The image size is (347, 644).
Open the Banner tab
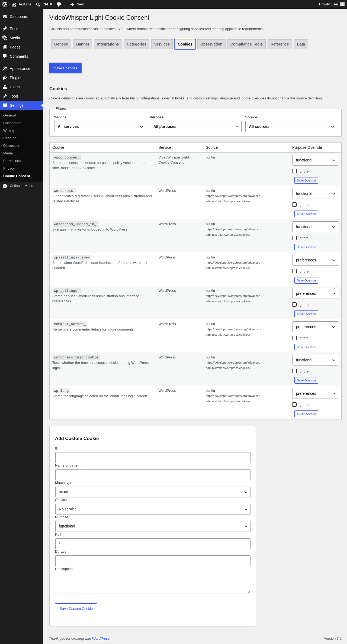click(x=83, y=44)
